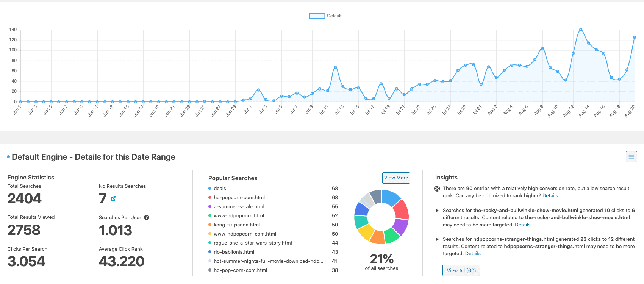The height and width of the screenshot is (284, 644).
Task: Click the peak data point near Aug 13
Action: coord(581,30)
